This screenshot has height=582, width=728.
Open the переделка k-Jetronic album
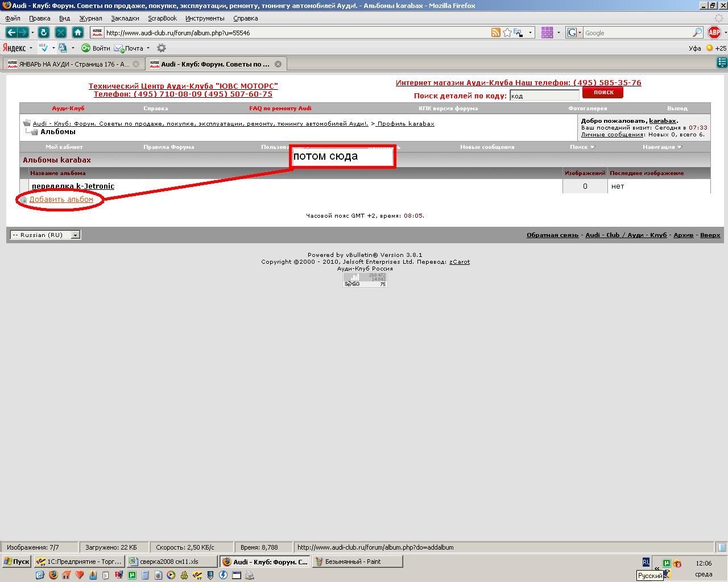click(73, 186)
